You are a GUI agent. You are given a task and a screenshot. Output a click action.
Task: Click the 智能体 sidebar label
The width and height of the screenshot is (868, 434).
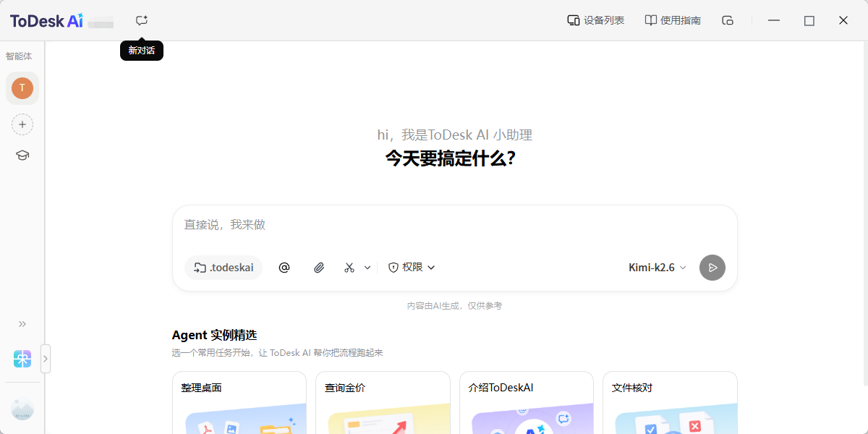click(19, 56)
